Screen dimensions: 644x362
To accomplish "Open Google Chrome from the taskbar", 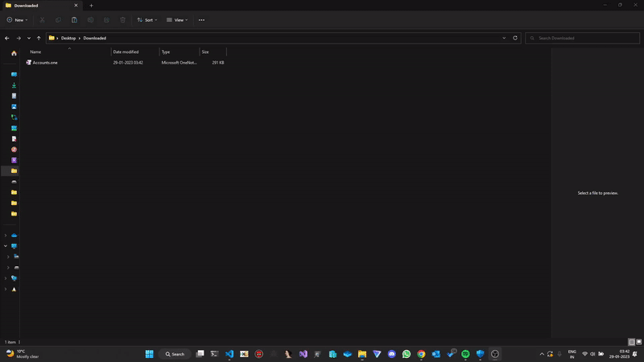I will pyautogui.click(x=421, y=354).
